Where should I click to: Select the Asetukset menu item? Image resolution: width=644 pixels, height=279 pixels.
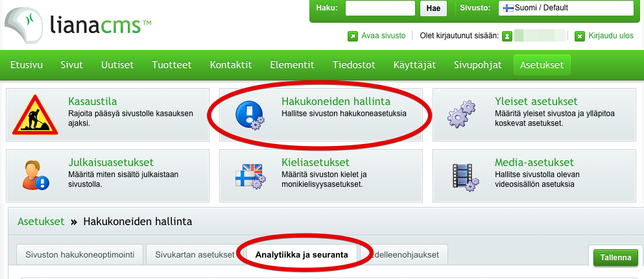click(542, 65)
